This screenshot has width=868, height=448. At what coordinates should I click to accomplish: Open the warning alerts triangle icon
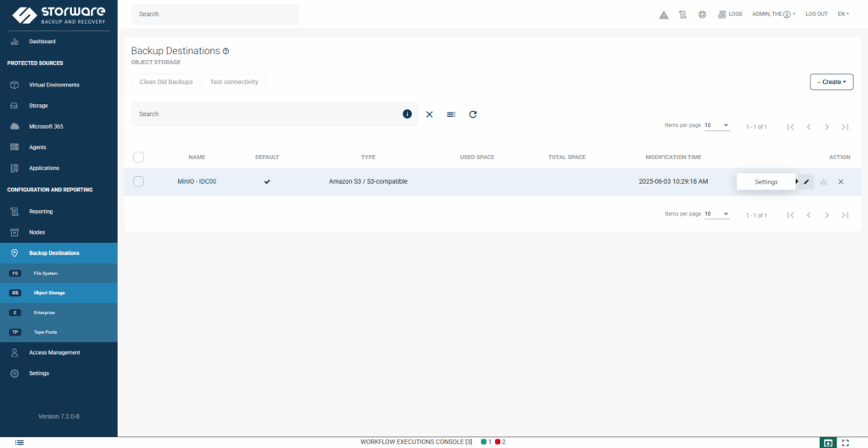tap(664, 14)
